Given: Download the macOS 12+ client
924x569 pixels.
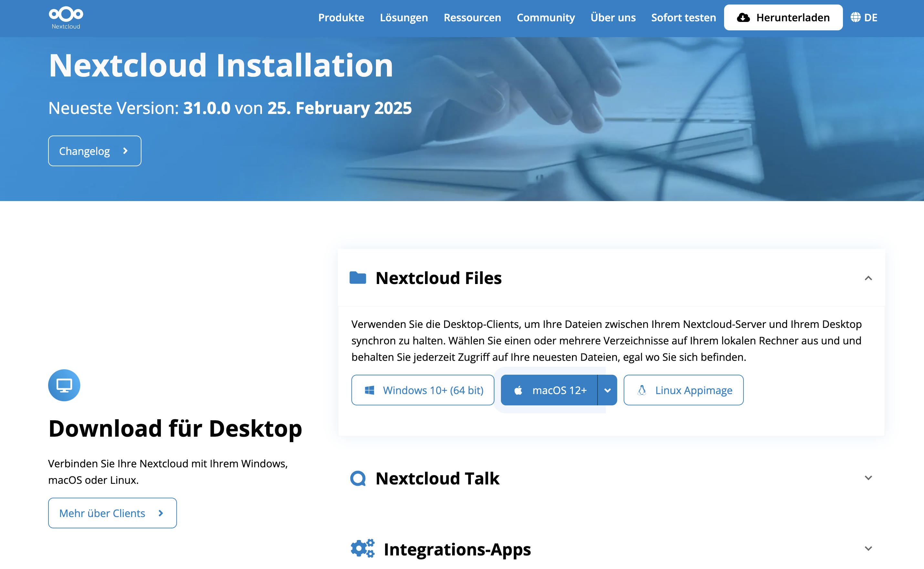Looking at the screenshot, I should [549, 390].
